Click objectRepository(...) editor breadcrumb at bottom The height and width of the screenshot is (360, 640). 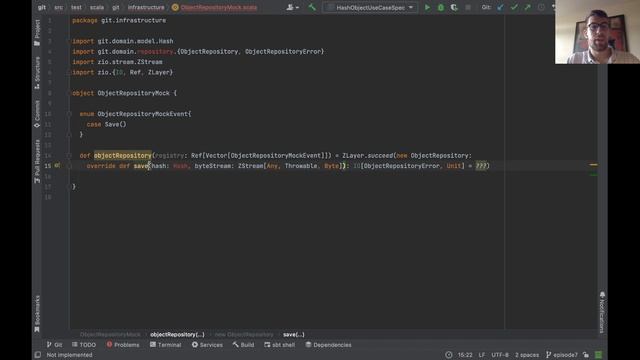pos(177,334)
